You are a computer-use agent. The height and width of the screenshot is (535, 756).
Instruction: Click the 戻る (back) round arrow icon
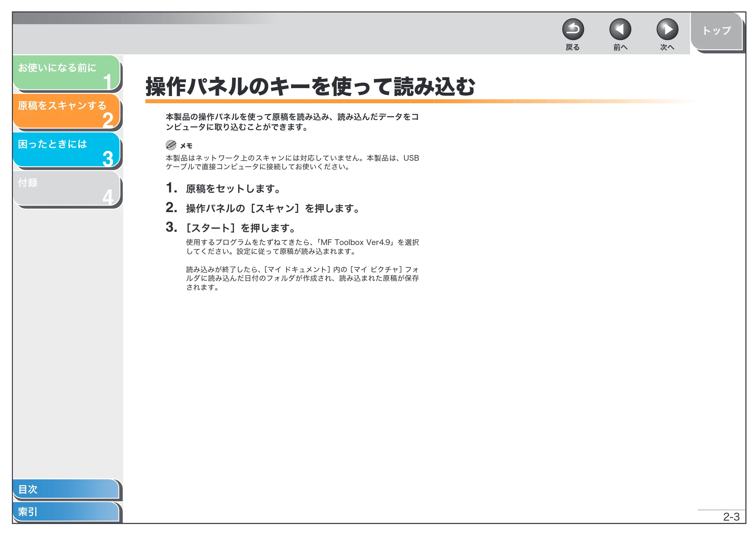[573, 29]
